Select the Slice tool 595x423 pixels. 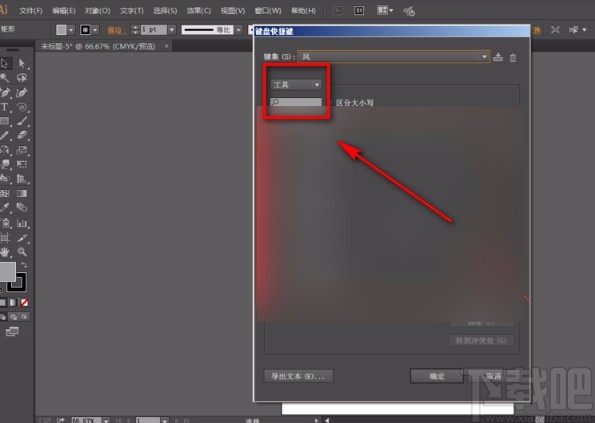coord(22,238)
